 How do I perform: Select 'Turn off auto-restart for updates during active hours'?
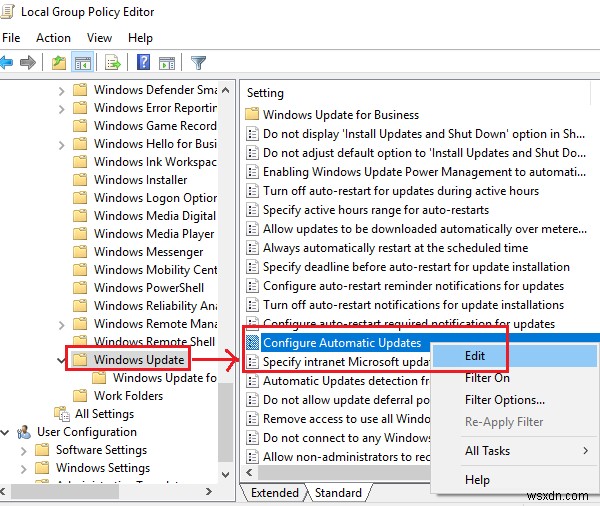point(401,191)
